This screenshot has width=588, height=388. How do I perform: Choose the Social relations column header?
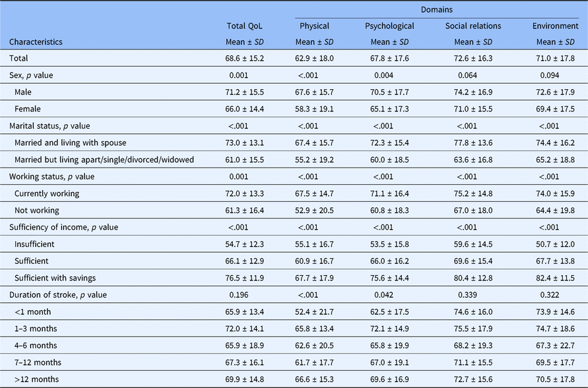click(x=473, y=26)
